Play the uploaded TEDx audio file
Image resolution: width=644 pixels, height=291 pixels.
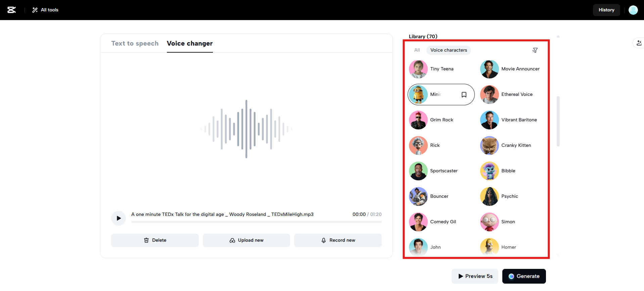click(119, 218)
